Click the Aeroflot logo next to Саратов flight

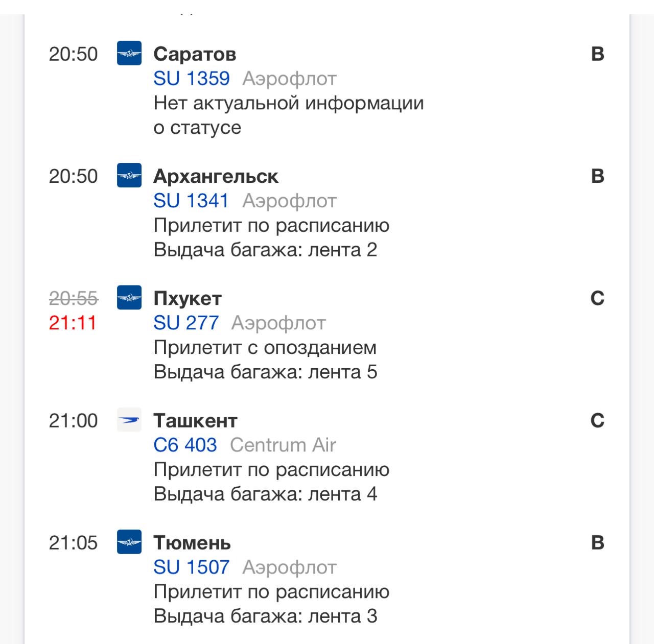click(129, 54)
